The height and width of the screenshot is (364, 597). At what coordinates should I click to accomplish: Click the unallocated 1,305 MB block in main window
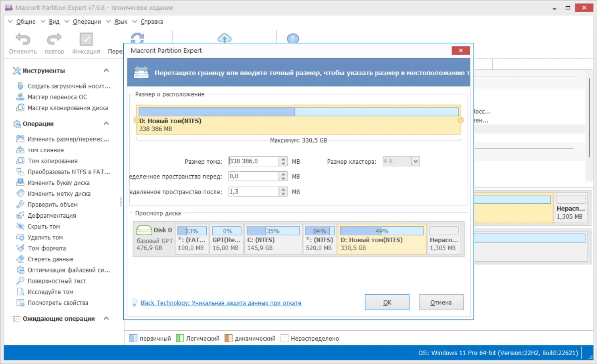pos(570,208)
